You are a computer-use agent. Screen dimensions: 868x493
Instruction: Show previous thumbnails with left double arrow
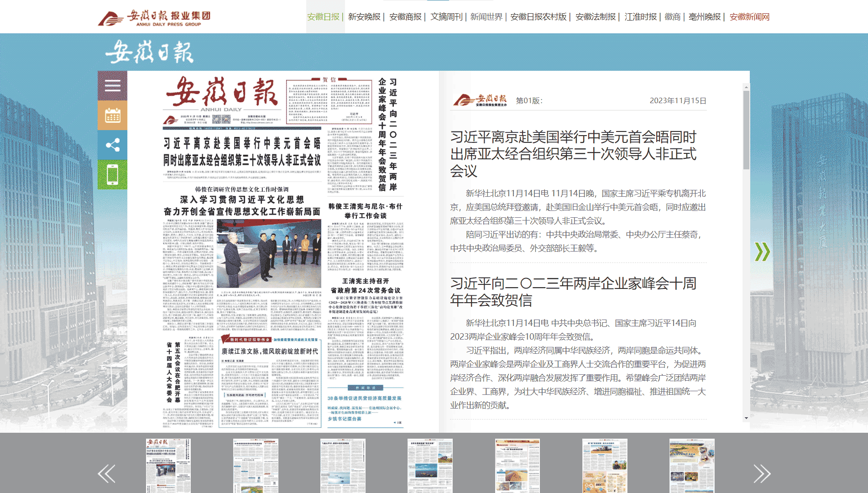click(106, 473)
